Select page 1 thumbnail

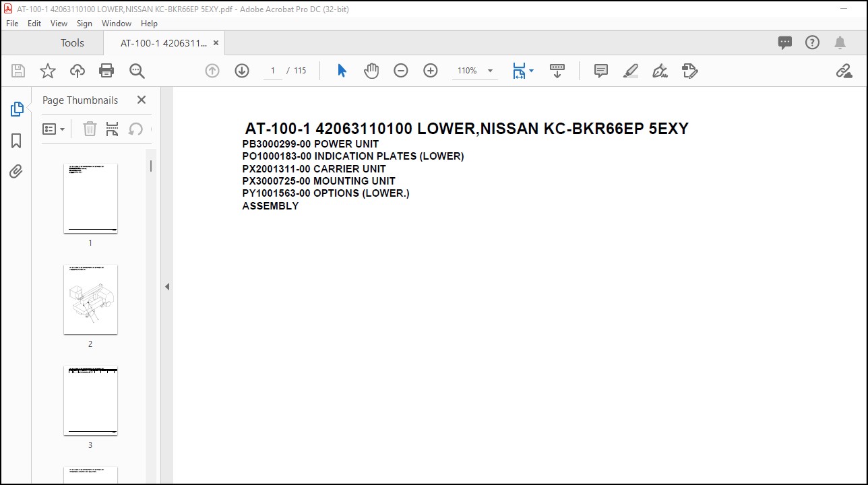click(x=90, y=199)
